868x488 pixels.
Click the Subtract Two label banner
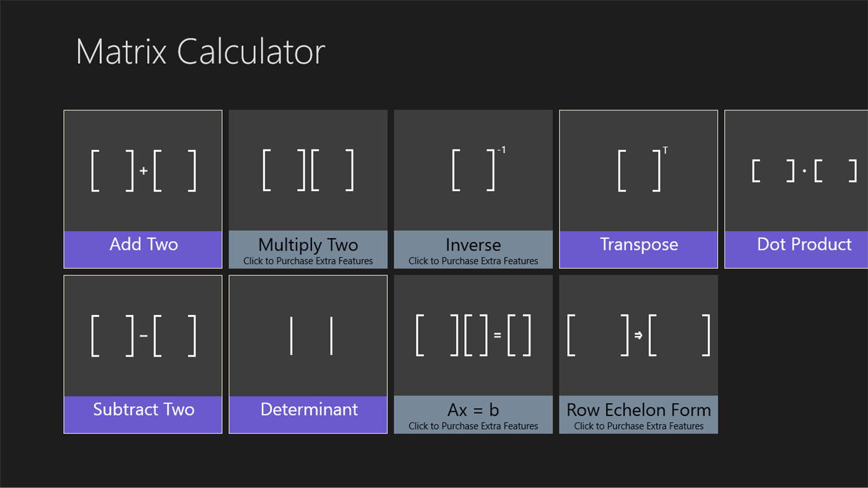click(x=143, y=409)
